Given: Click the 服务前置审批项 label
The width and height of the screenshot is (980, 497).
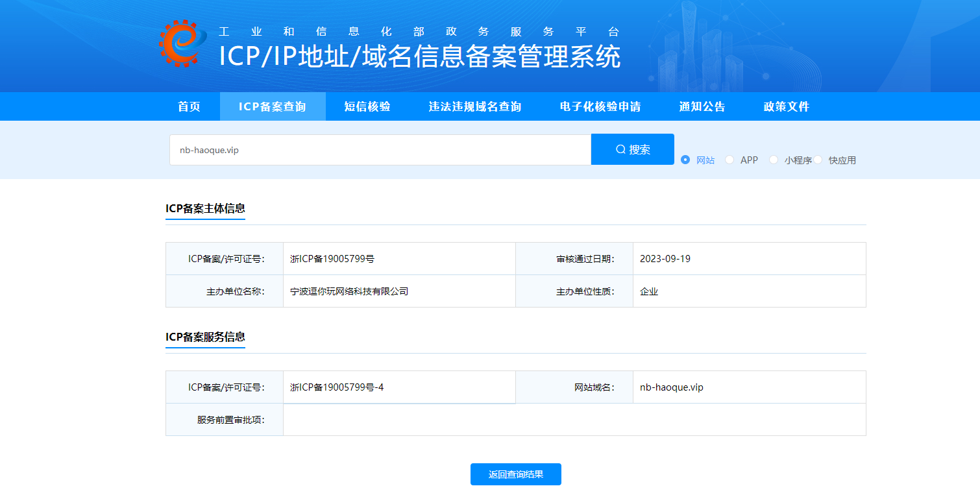Looking at the screenshot, I should tap(231, 420).
